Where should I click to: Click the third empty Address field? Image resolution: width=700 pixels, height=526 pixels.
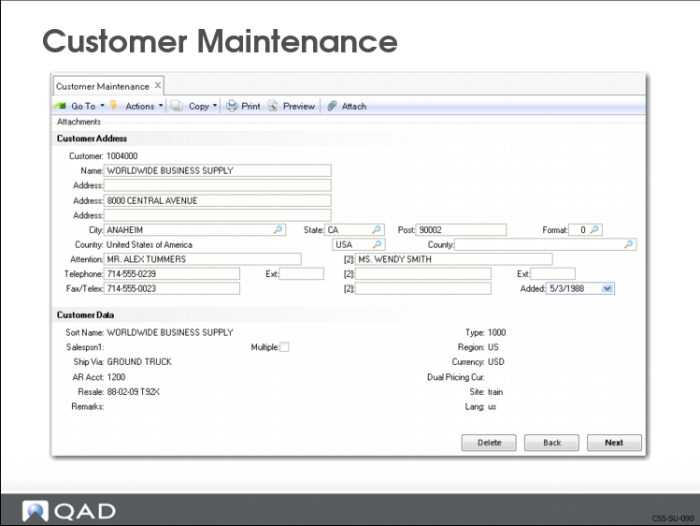217,215
